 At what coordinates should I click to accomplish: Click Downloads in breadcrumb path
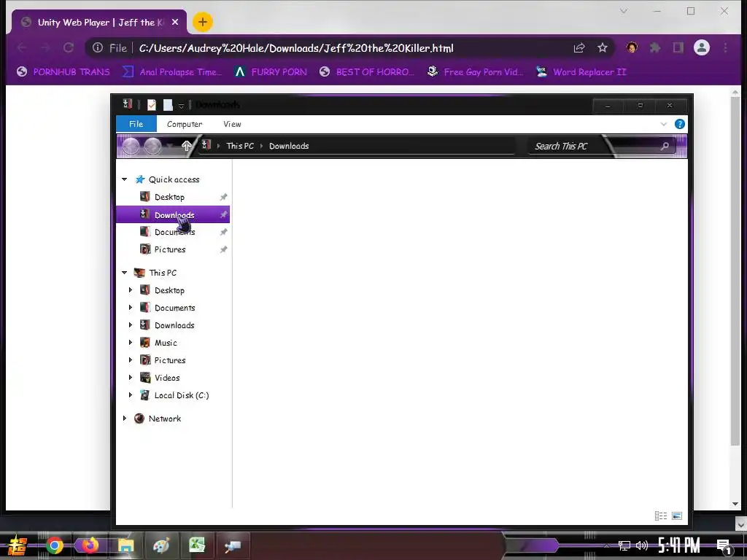coord(289,146)
